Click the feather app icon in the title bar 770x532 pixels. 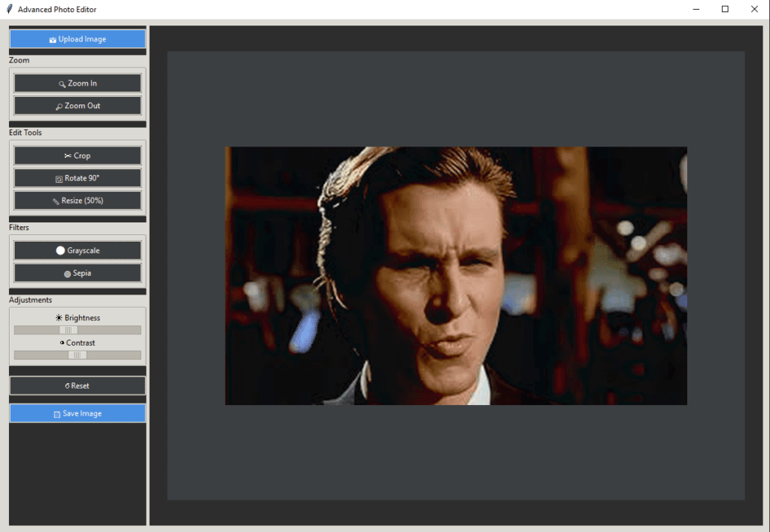pyautogui.click(x=9, y=9)
